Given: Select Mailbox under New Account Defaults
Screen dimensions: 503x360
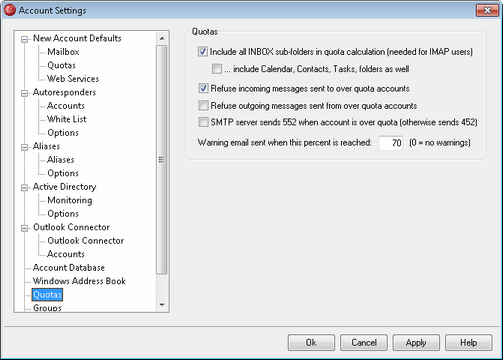Looking at the screenshot, I should [63, 52].
